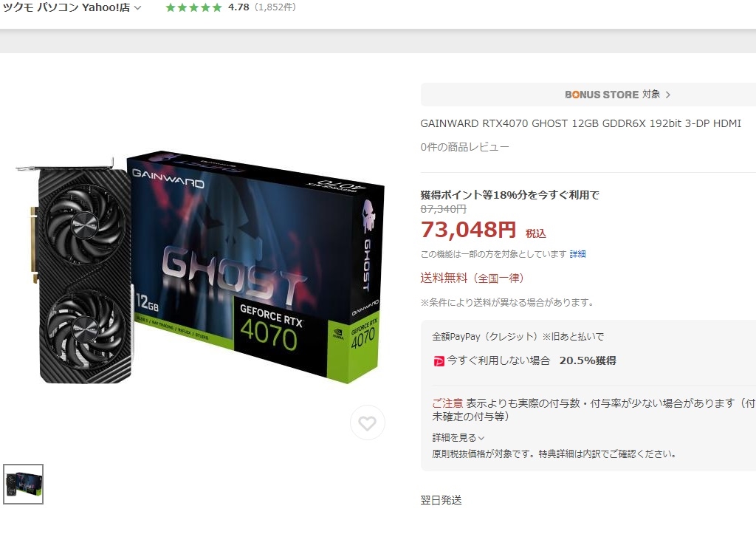Open the 詳細 link by the price note

coord(577,254)
